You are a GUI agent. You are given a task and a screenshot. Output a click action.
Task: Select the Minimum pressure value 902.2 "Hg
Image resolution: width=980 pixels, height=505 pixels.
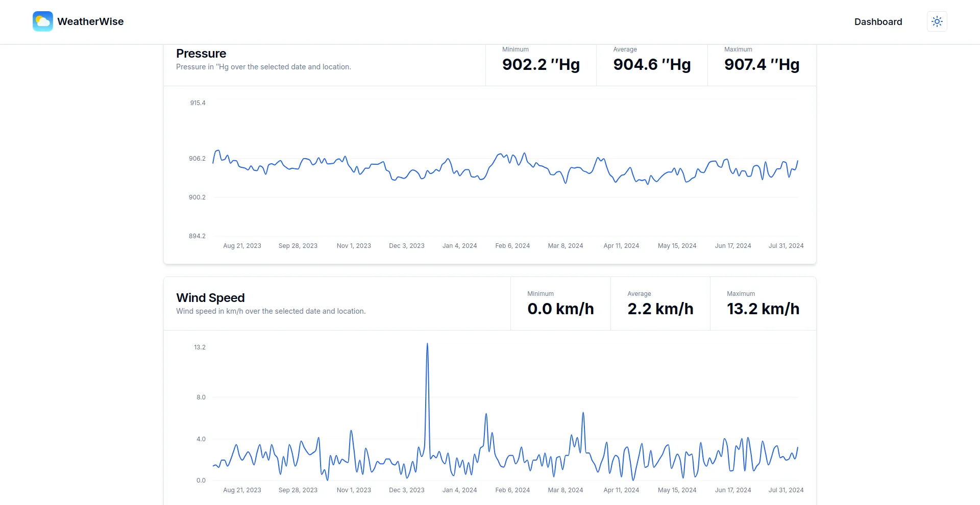point(541,64)
